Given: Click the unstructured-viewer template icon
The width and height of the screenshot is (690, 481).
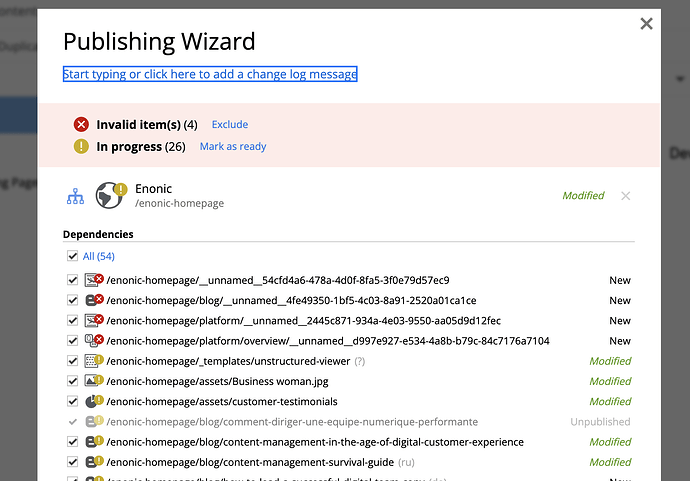Looking at the screenshot, I should [x=92, y=361].
